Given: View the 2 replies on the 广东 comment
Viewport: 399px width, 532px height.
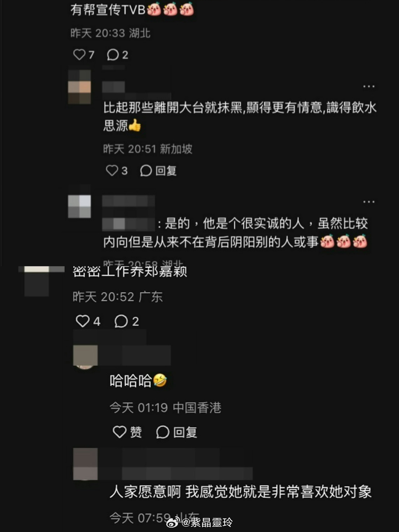Looking at the screenshot, I should (127, 321).
